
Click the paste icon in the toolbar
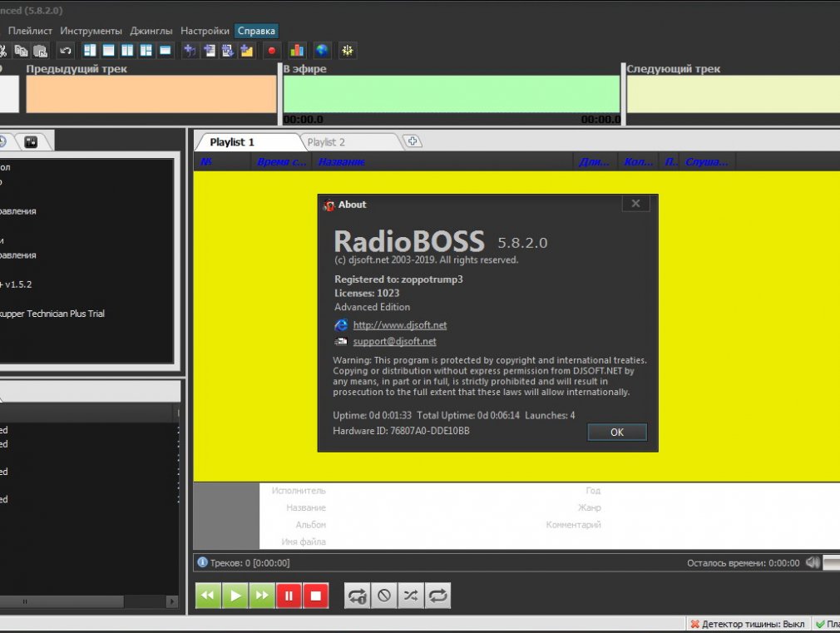(41, 51)
